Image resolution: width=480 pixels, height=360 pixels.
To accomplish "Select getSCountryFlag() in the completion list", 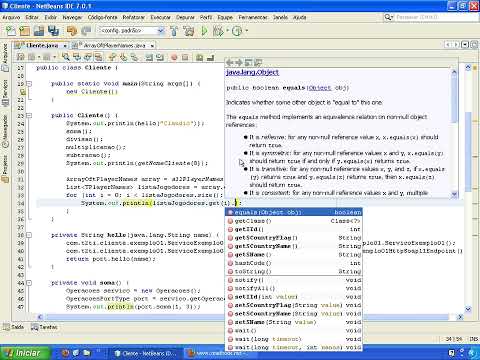I will click(294, 238).
